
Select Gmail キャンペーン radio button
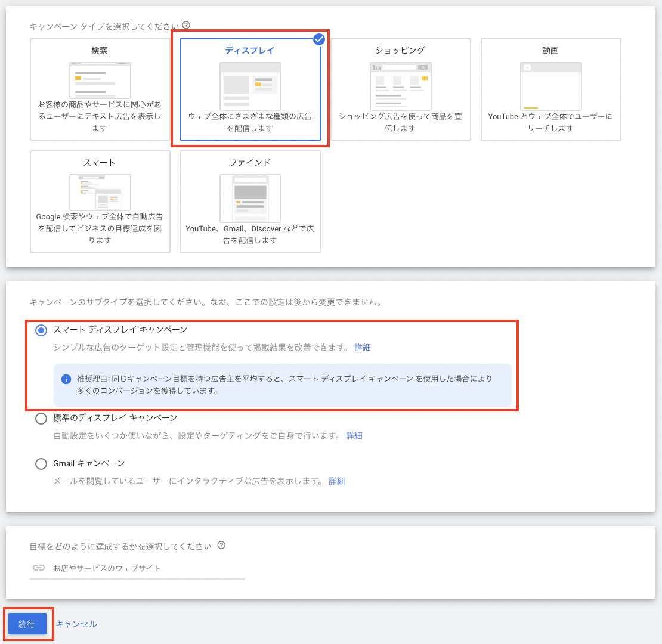coord(41,464)
